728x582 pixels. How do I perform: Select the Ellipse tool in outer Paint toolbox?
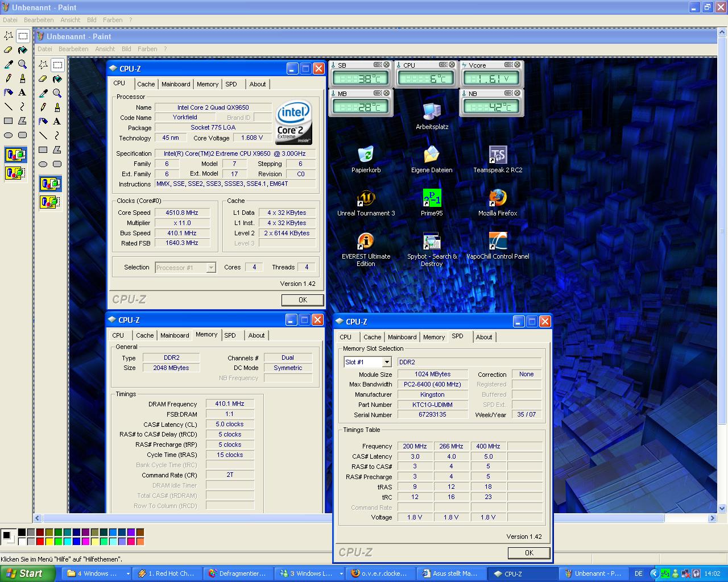tap(9, 135)
